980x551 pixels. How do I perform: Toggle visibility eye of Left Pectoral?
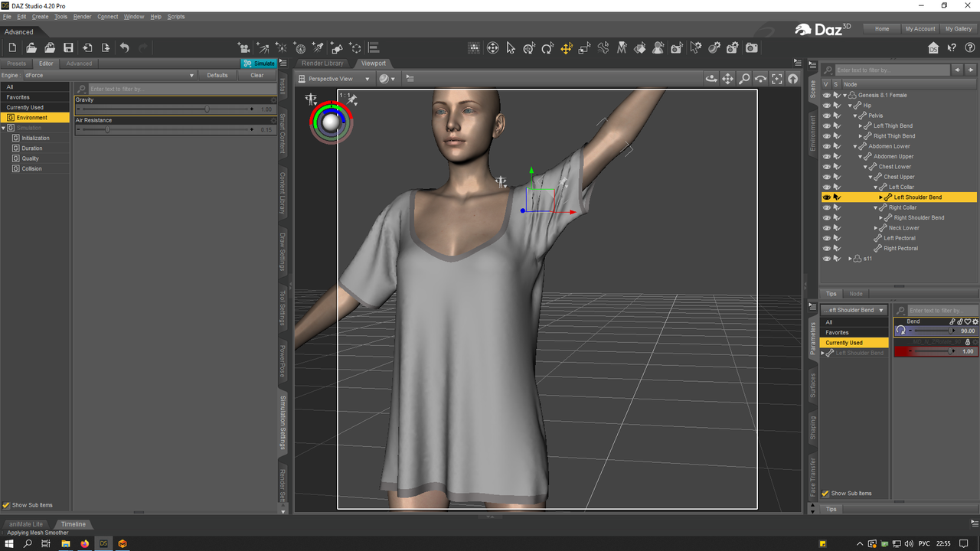[x=827, y=238]
